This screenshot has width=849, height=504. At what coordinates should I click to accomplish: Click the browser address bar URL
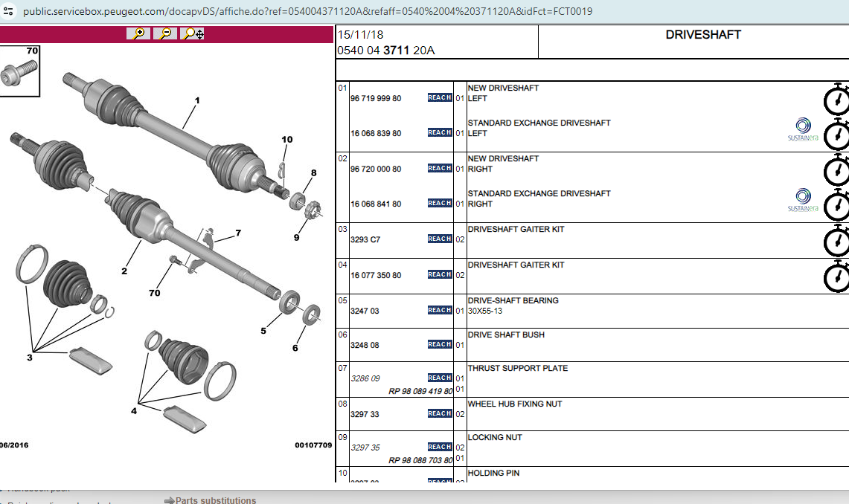(x=307, y=11)
